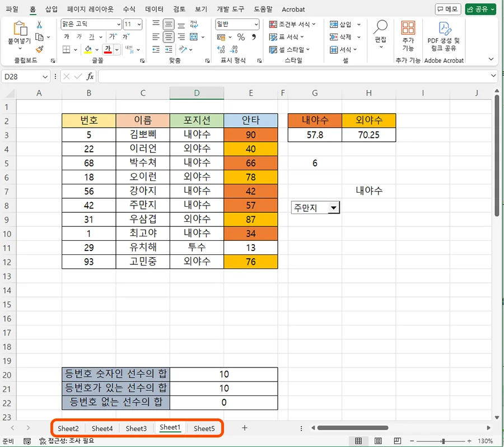The width and height of the screenshot is (504, 447).
Task: Click 삽입 in the cells group
Action: pos(345,25)
